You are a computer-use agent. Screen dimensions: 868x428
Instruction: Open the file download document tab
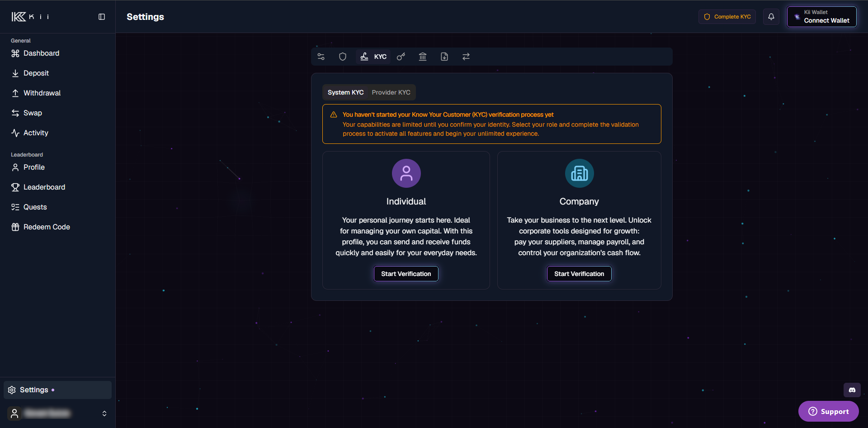coord(444,57)
